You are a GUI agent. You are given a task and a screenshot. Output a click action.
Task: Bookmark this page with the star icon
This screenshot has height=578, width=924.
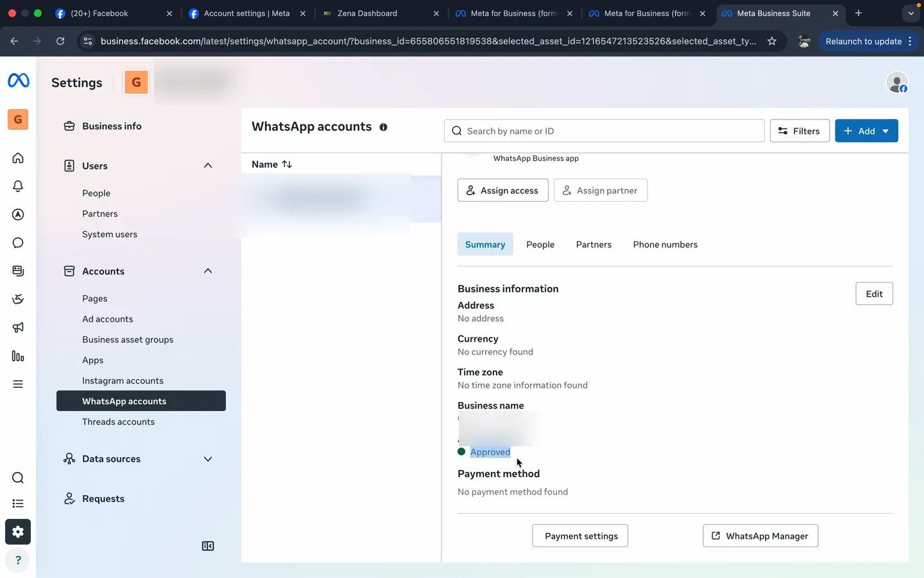coord(772,41)
